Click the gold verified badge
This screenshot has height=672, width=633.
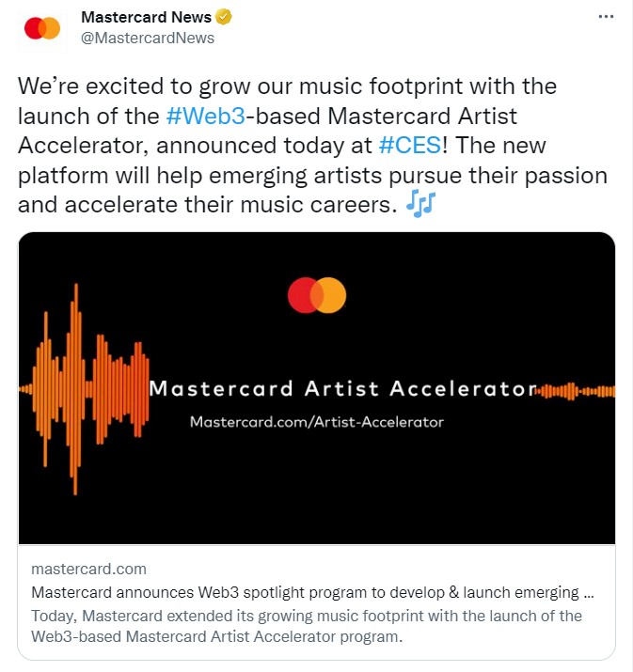point(223,17)
